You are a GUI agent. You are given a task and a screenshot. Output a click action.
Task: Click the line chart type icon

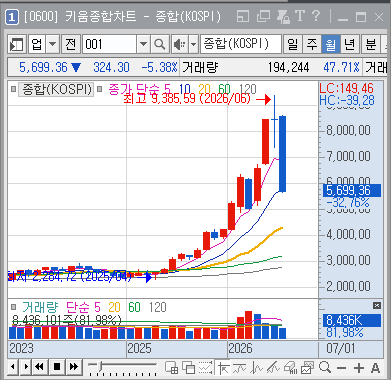click(239, 368)
